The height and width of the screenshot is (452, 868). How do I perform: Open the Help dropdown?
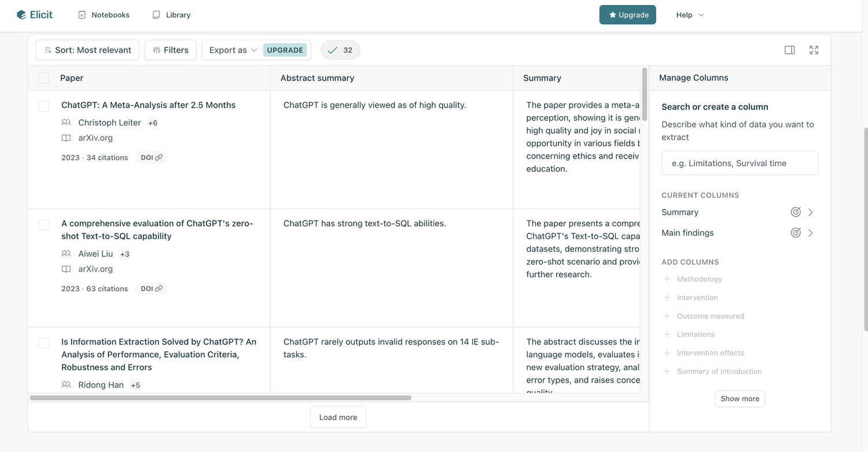[690, 14]
